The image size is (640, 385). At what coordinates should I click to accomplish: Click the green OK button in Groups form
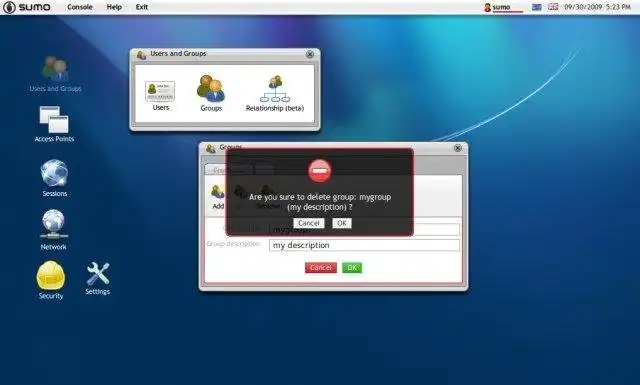tap(352, 268)
